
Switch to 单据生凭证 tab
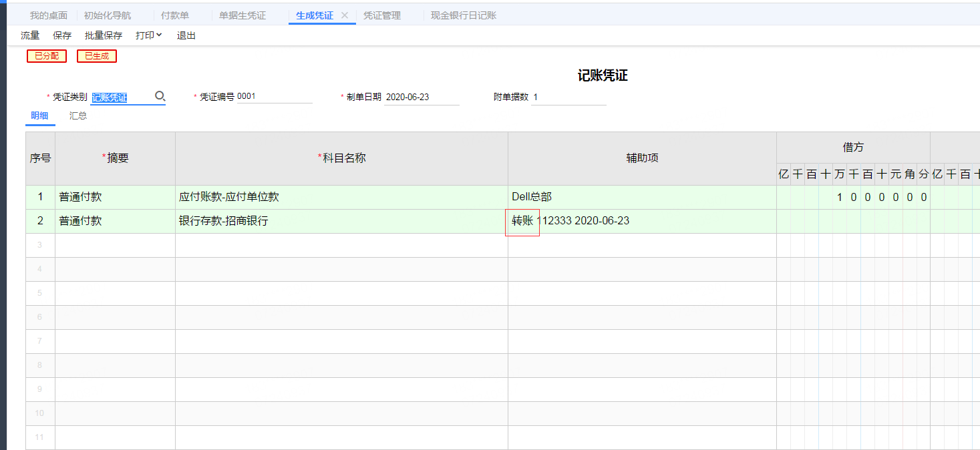[242, 15]
